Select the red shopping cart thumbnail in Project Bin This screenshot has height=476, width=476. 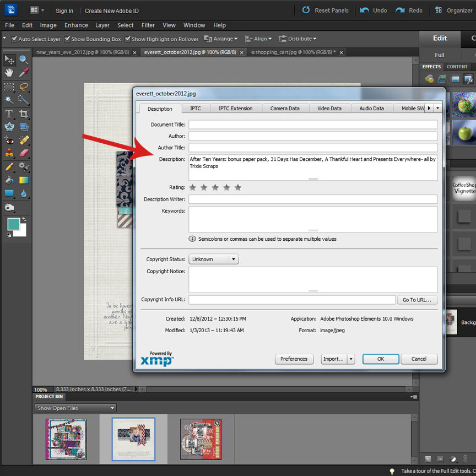201,439
